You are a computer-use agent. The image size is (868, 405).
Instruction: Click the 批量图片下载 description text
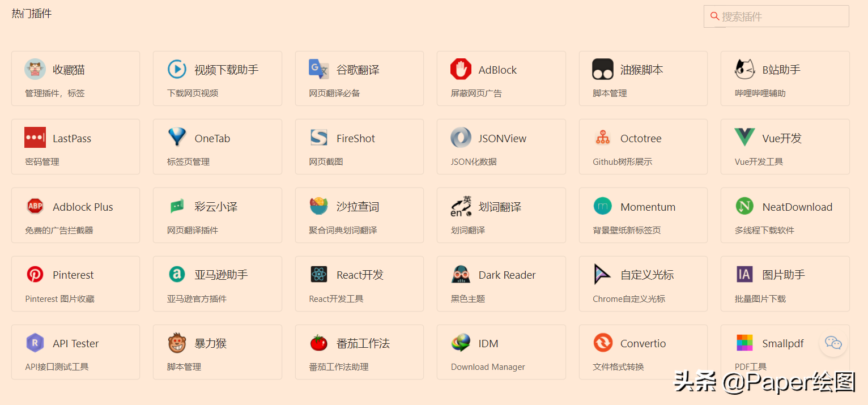tap(760, 299)
